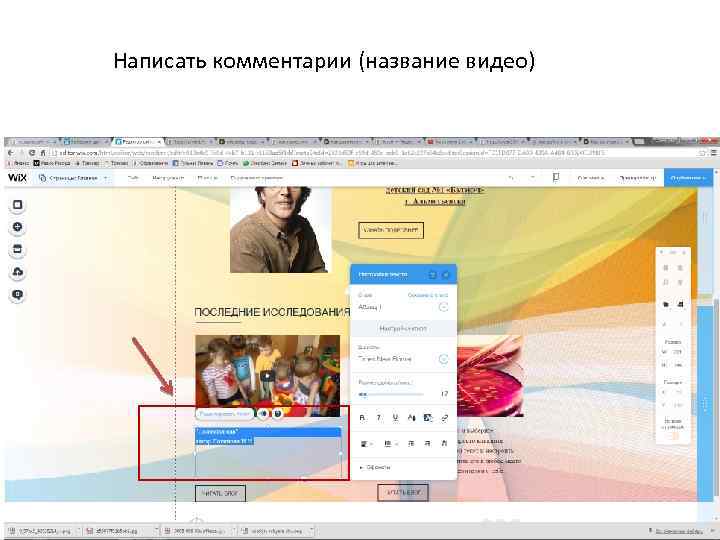Play the kindergarten children video thumbnail

267,376
